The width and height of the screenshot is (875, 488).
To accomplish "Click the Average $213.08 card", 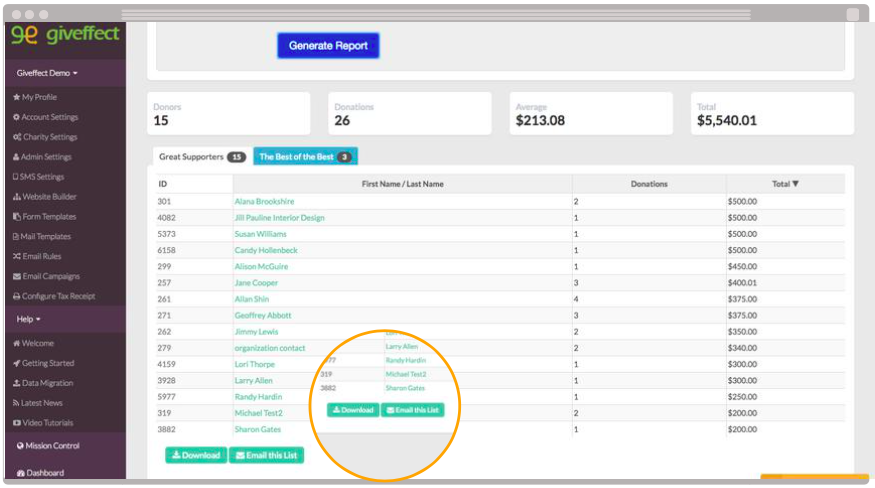I will [592, 114].
